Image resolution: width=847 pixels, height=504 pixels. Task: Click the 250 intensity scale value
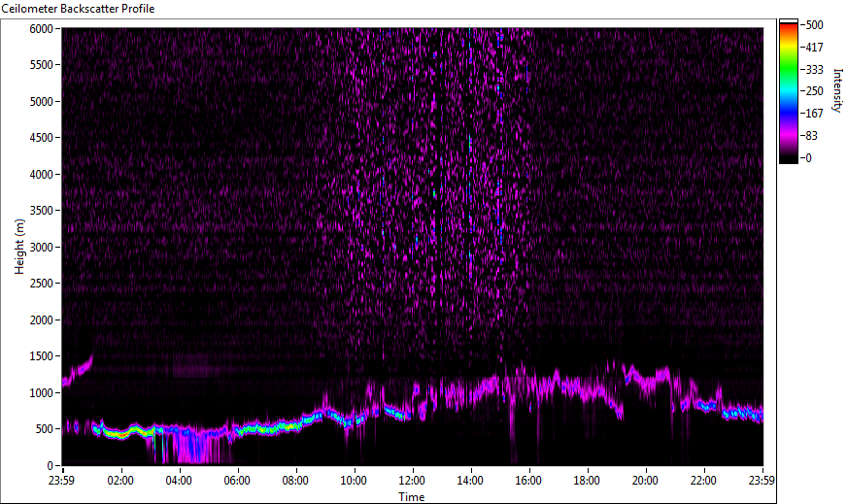(x=814, y=91)
